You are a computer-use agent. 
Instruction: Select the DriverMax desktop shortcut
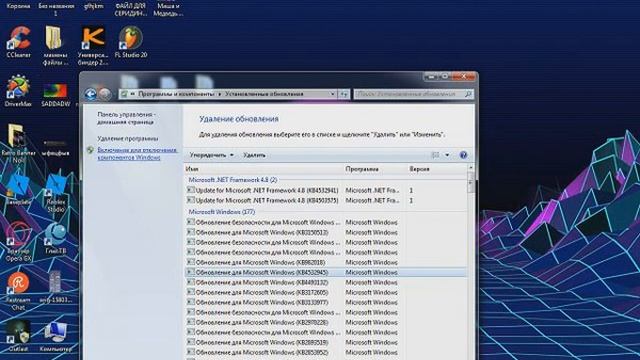point(18,91)
